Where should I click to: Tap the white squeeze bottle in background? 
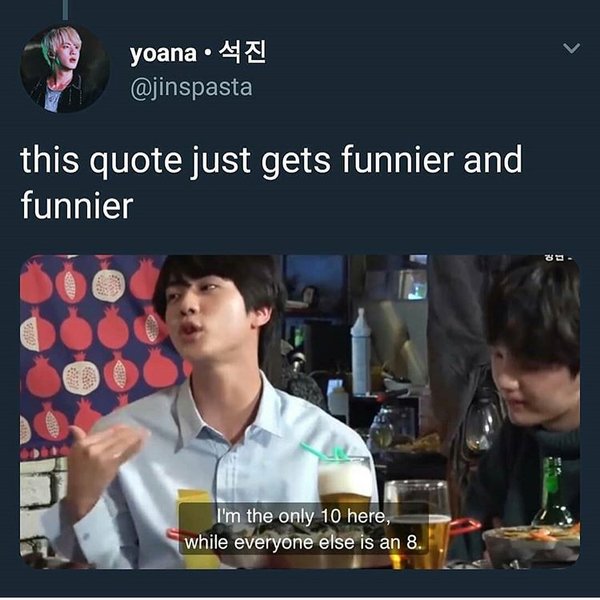point(361,353)
